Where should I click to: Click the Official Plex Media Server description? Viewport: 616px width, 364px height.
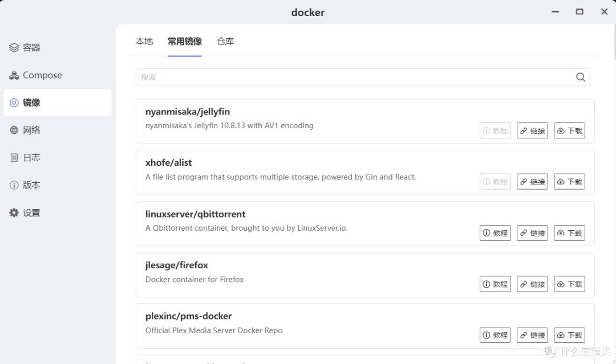point(214,330)
